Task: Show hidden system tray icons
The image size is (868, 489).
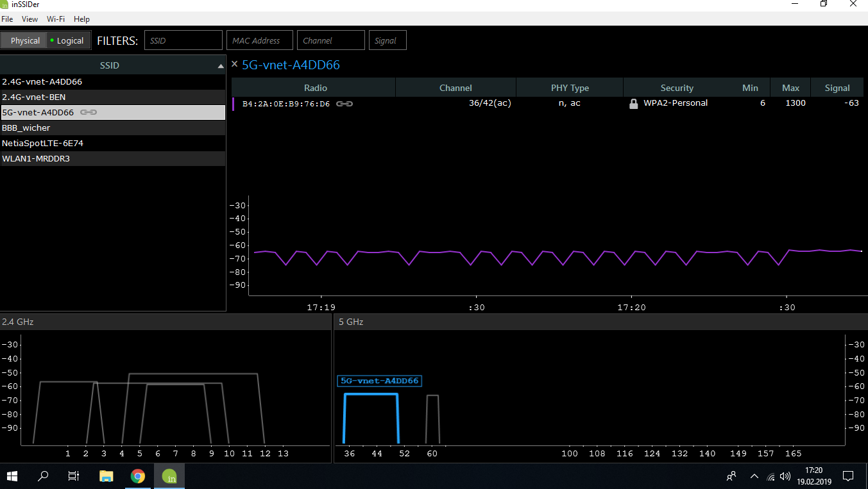Action: pos(754,476)
